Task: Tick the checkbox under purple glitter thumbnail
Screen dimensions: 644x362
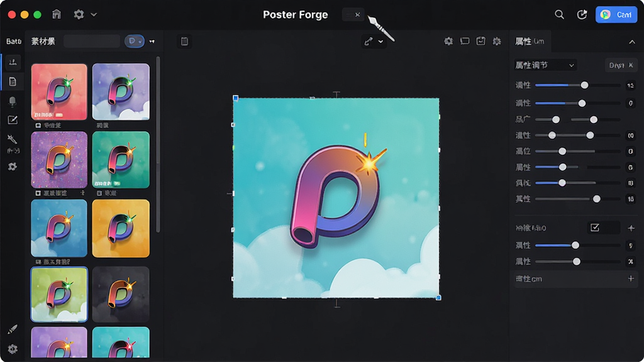Action: pyautogui.click(x=38, y=194)
